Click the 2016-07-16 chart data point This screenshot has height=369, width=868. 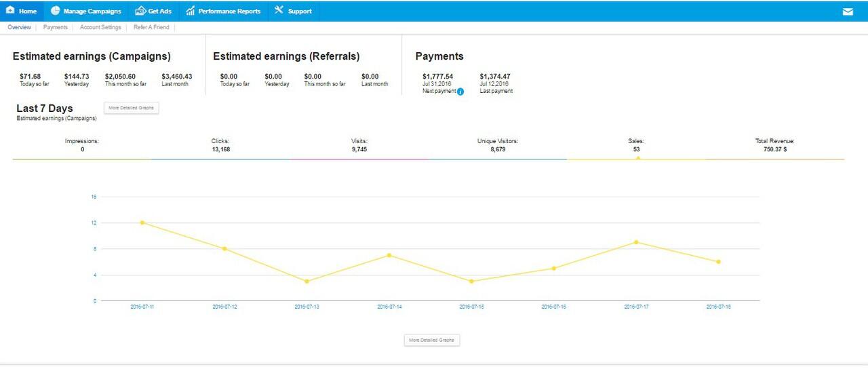pyautogui.click(x=554, y=269)
